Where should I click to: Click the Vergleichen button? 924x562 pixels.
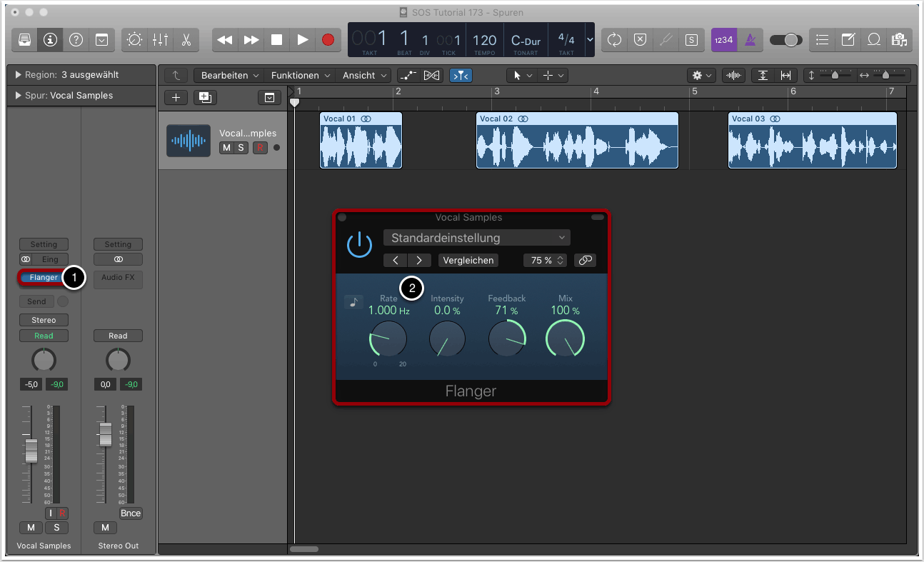(468, 261)
